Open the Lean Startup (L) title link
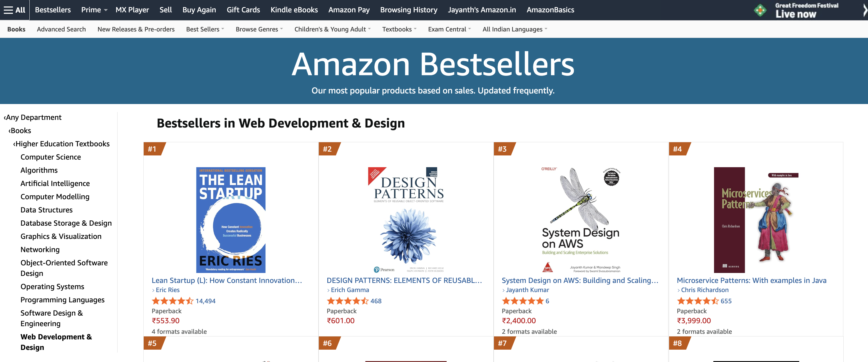The height and width of the screenshot is (362, 868). point(227,280)
